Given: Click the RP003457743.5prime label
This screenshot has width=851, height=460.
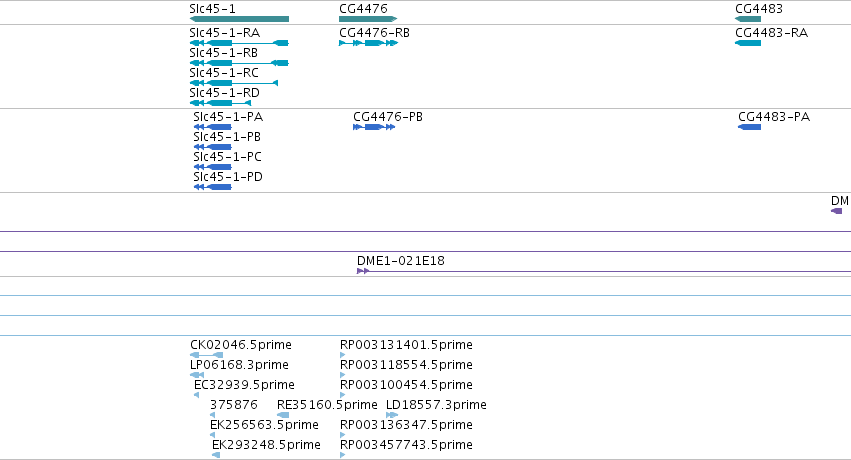Looking at the screenshot, I should coord(407,445).
